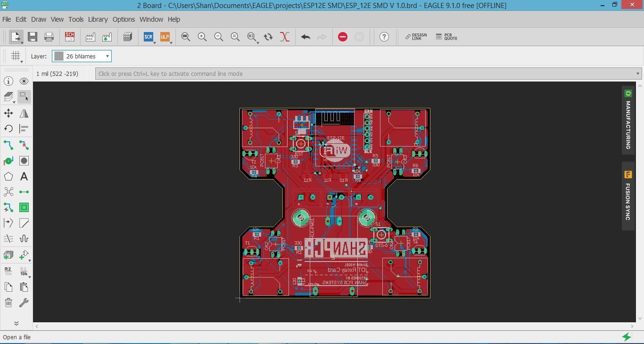
Task: Expand the command line history dropdown arrow
Action: click(638, 74)
